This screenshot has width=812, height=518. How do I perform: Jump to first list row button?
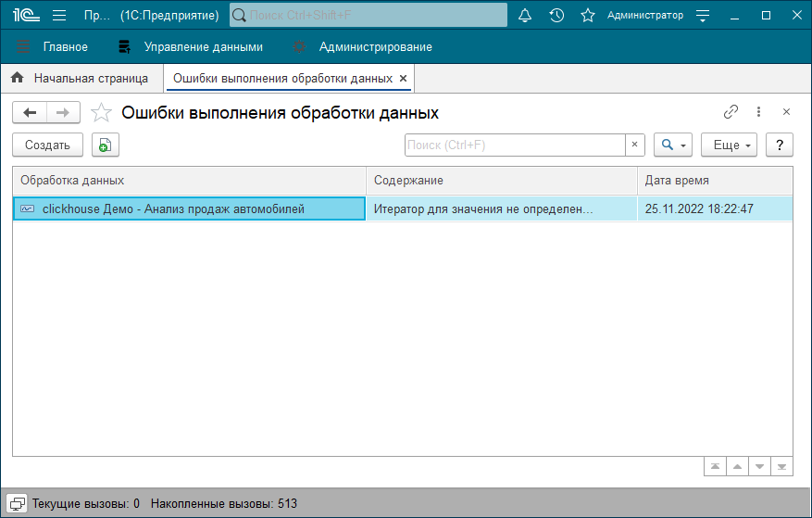click(715, 467)
